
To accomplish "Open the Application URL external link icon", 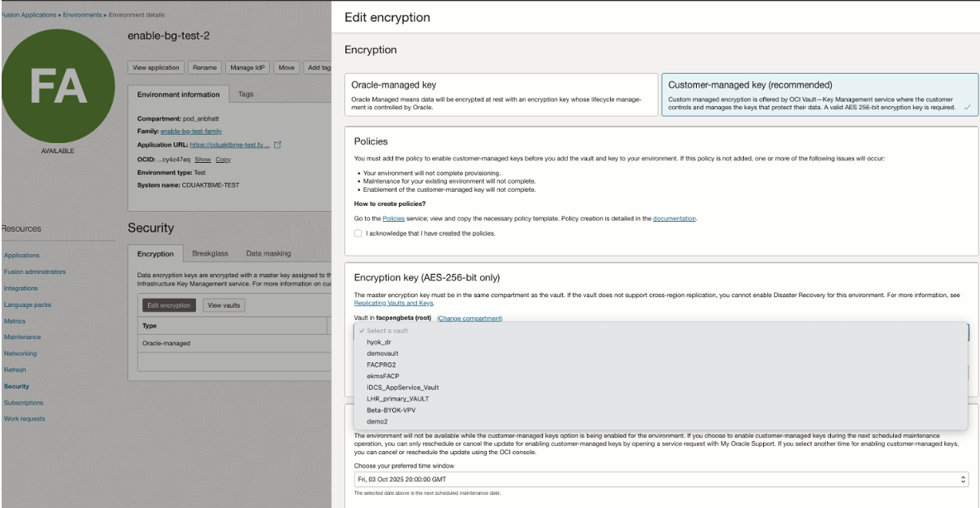I will tap(278, 146).
